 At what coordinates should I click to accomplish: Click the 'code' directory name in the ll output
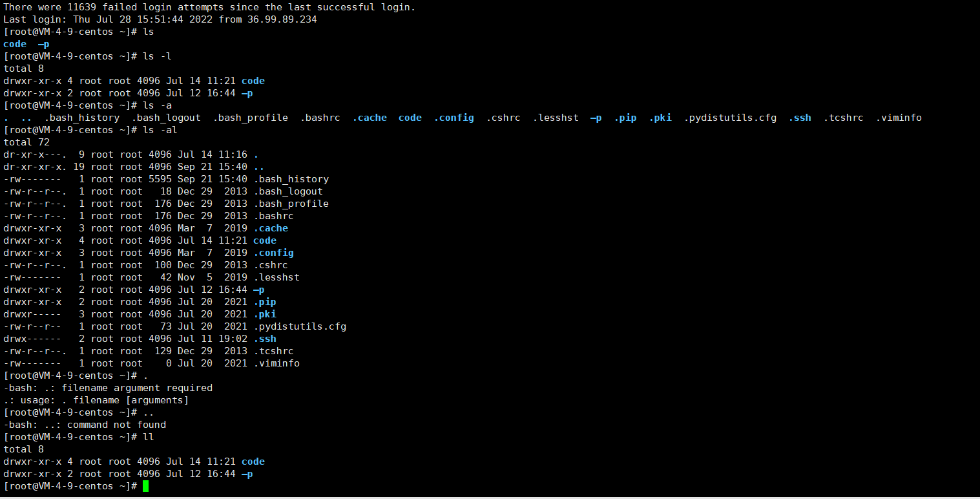[253, 462]
